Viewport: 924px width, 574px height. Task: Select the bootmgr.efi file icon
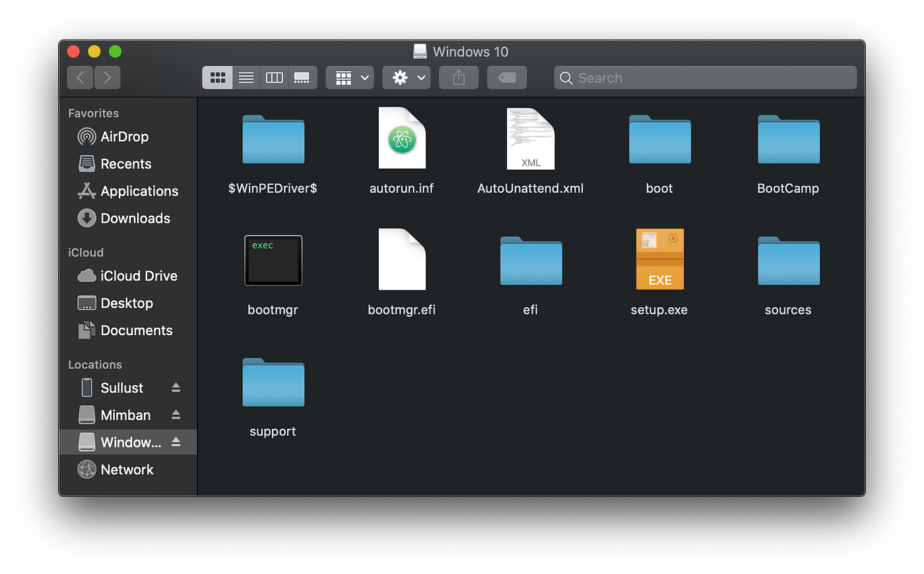click(x=402, y=259)
